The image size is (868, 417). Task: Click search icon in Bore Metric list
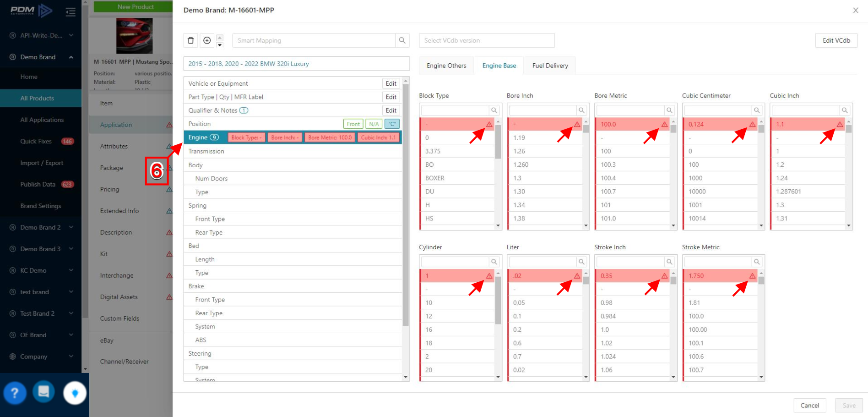(669, 110)
